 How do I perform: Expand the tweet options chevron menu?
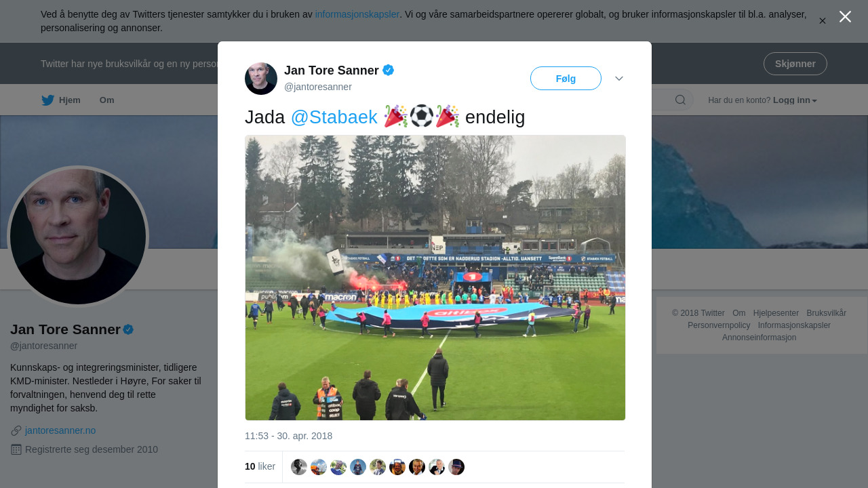pos(619,79)
